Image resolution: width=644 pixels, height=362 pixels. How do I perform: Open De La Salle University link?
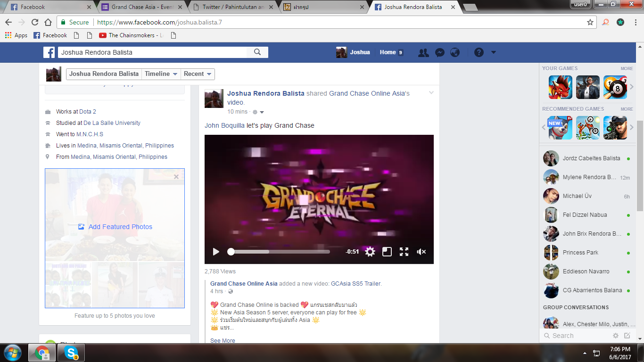(112, 123)
